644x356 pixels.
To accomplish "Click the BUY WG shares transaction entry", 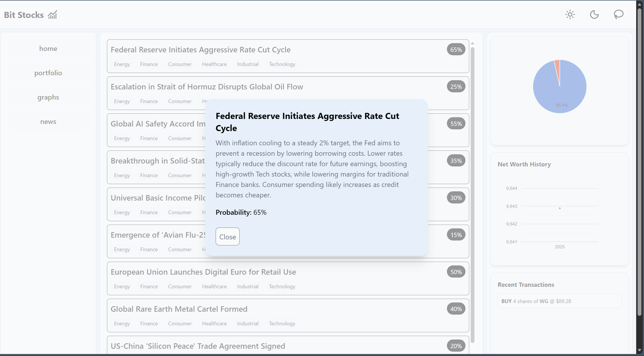I will coord(559,301).
